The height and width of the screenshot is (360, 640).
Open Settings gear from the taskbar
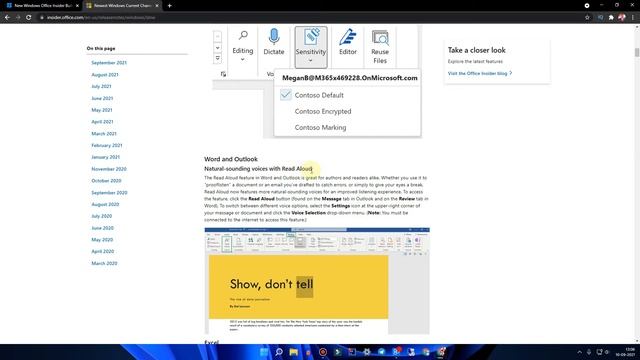(367, 352)
